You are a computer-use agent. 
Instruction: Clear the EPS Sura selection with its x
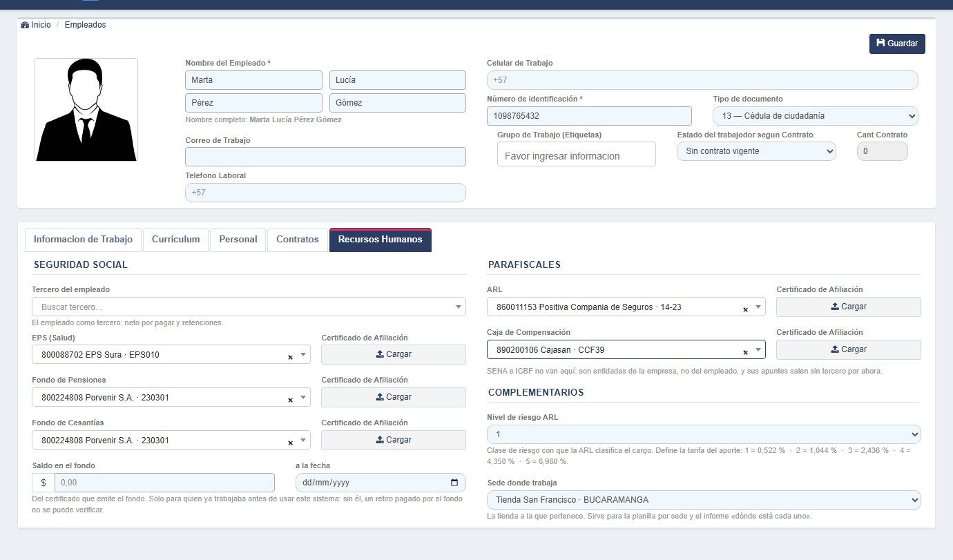tap(290, 357)
